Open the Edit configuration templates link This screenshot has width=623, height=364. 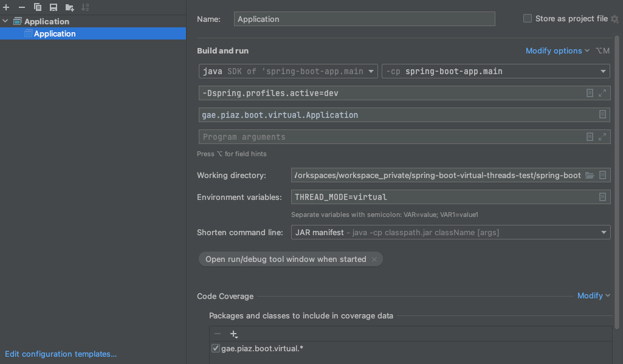point(61,354)
